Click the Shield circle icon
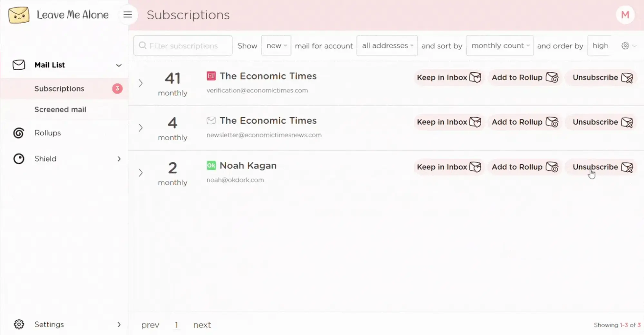Screen dimensions: 644x335 [19, 159]
